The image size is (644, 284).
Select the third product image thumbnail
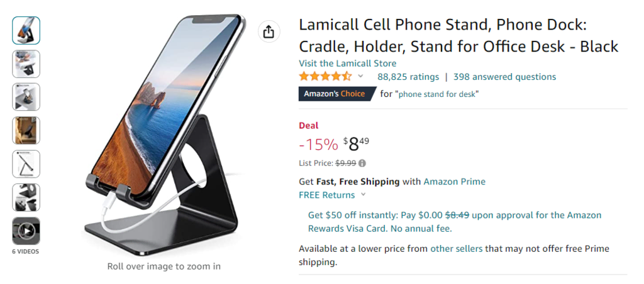click(x=26, y=97)
